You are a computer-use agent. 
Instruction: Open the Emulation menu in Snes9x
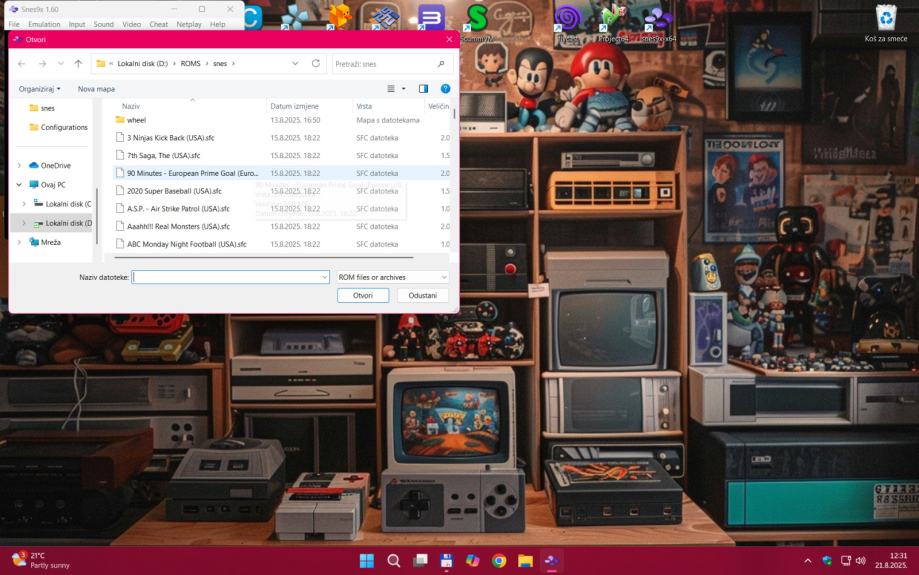click(43, 24)
